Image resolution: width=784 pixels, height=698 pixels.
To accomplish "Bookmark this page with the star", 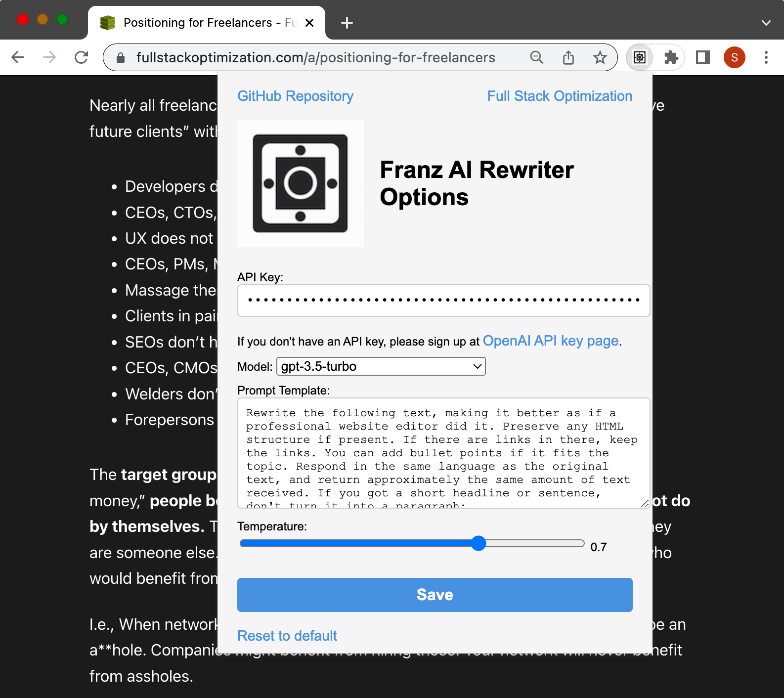I will [x=600, y=57].
